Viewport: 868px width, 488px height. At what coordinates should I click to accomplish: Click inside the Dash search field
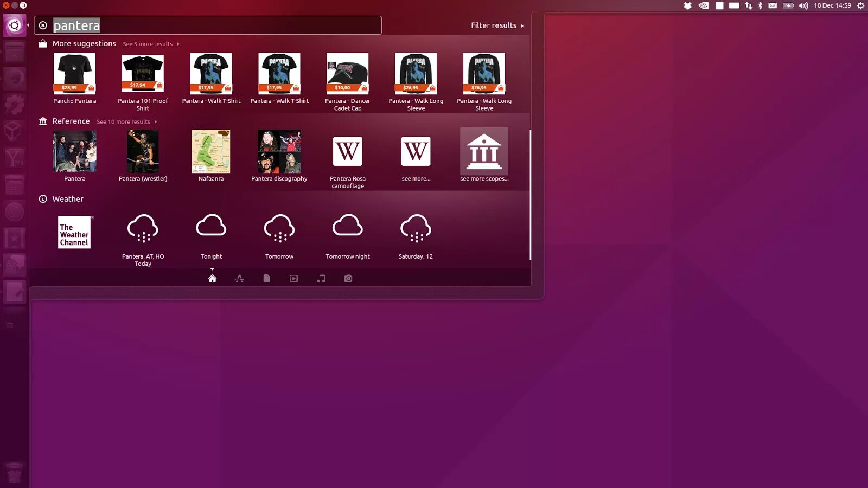[208, 25]
